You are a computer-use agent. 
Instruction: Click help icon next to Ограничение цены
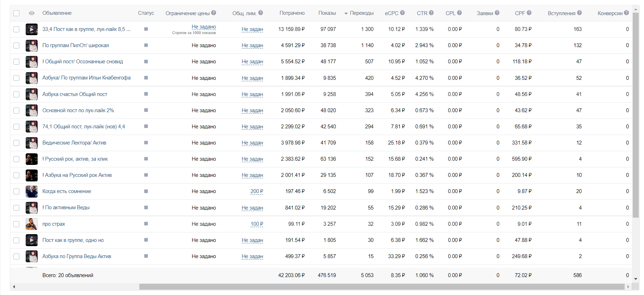(x=214, y=13)
